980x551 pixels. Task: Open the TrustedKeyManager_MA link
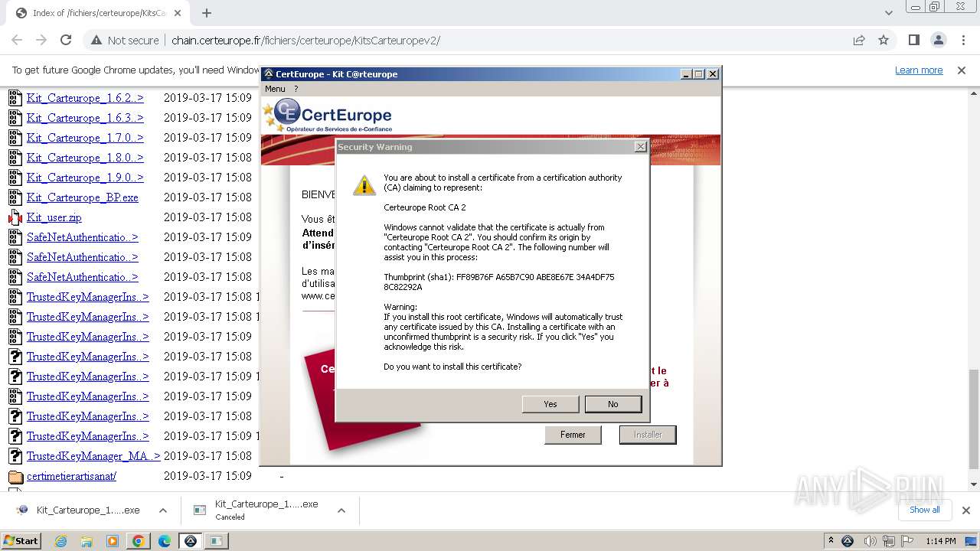point(93,456)
